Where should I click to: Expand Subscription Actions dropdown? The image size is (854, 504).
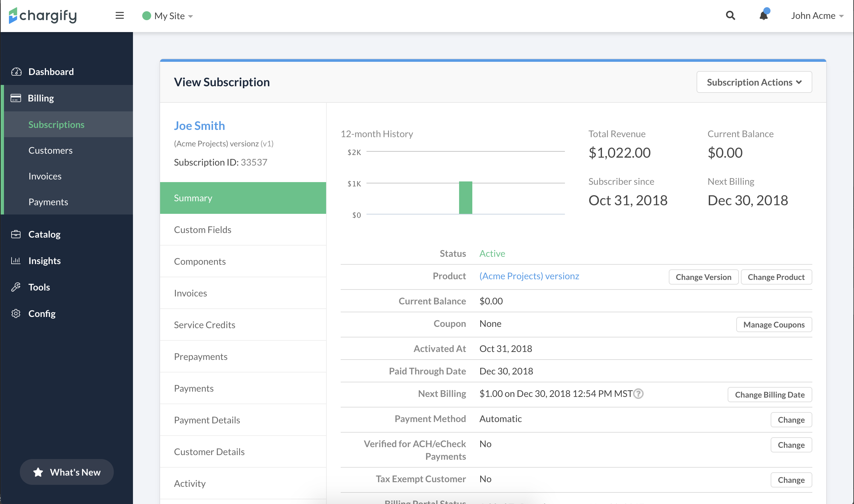click(x=754, y=82)
